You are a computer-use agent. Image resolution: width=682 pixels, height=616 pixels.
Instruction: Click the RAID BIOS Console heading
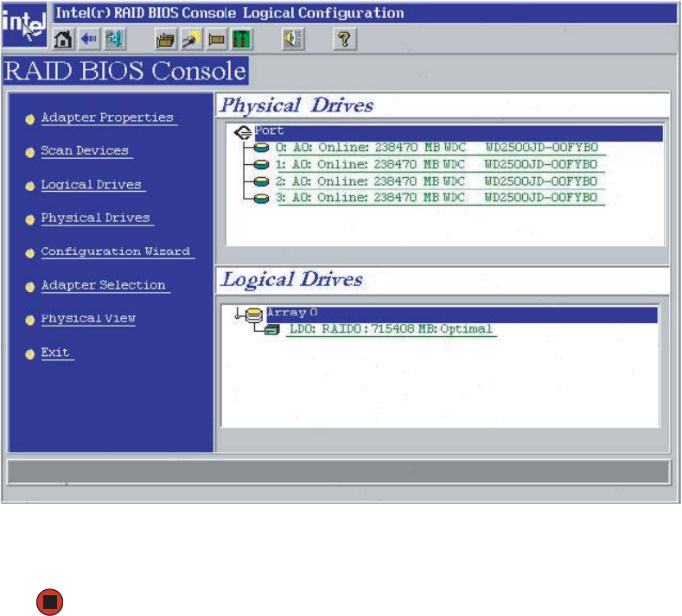click(x=125, y=71)
